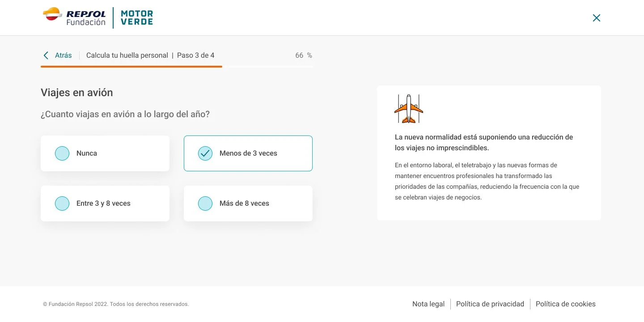The height and width of the screenshot is (322, 644).
Task: Click the "En el entorno laboral" paragraph
Action: click(x=487, y=181)
